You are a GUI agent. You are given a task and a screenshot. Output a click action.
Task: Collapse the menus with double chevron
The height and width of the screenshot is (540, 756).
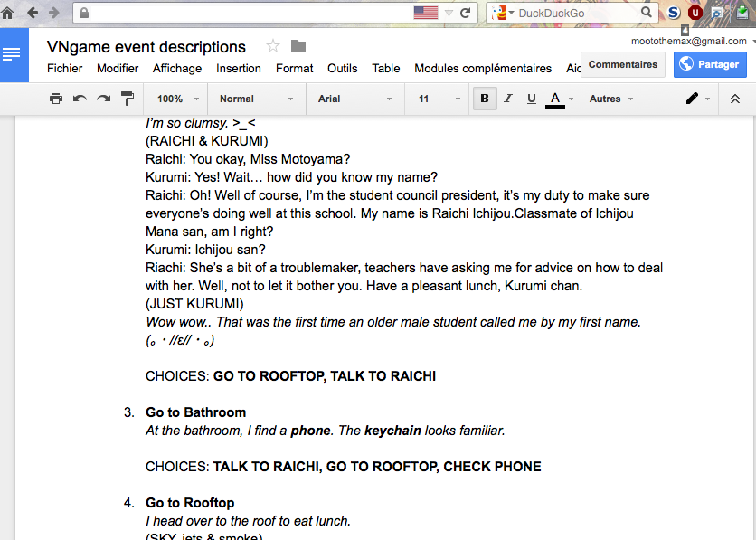tap(735, 99)
